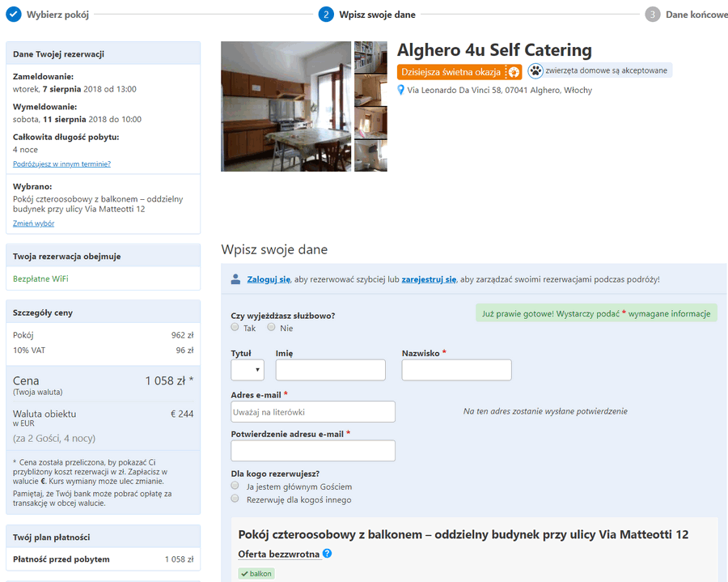Select Tak for business travel
728x582 pixels.
[x=235, y=327]
